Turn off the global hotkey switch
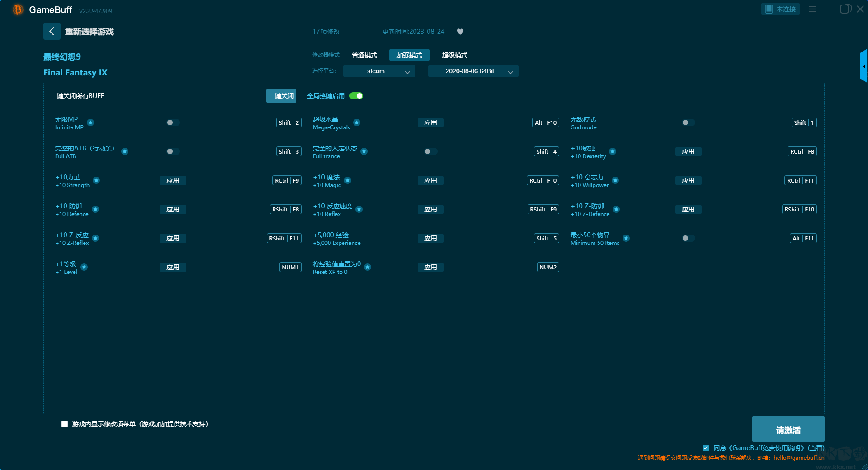868x470 pixels. [356, 96]
